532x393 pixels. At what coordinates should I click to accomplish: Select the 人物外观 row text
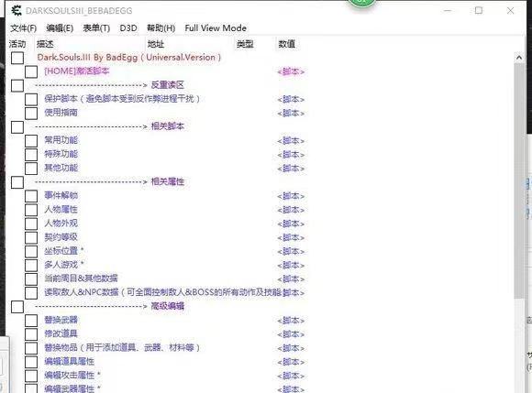pos(61,223)
